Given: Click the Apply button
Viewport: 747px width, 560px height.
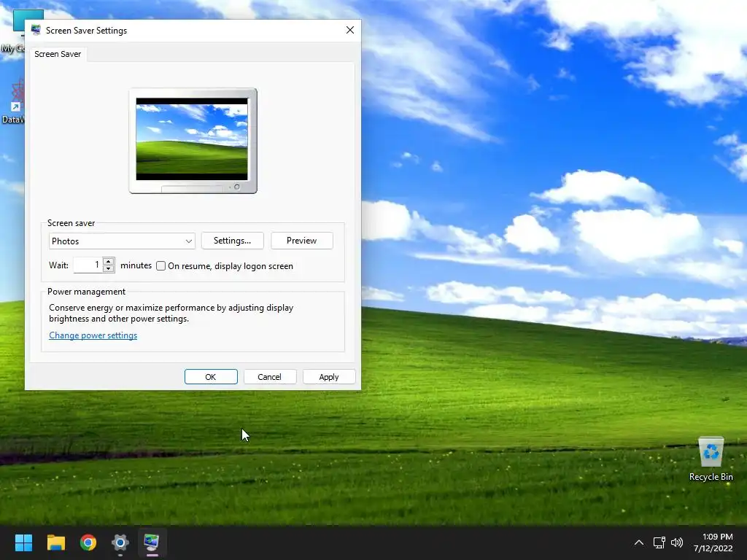Looking at the screenshot, I should [x=329, y=377].
